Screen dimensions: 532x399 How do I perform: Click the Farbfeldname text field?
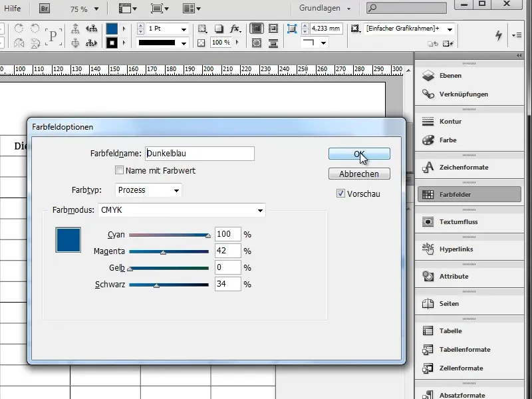(199, 154)
